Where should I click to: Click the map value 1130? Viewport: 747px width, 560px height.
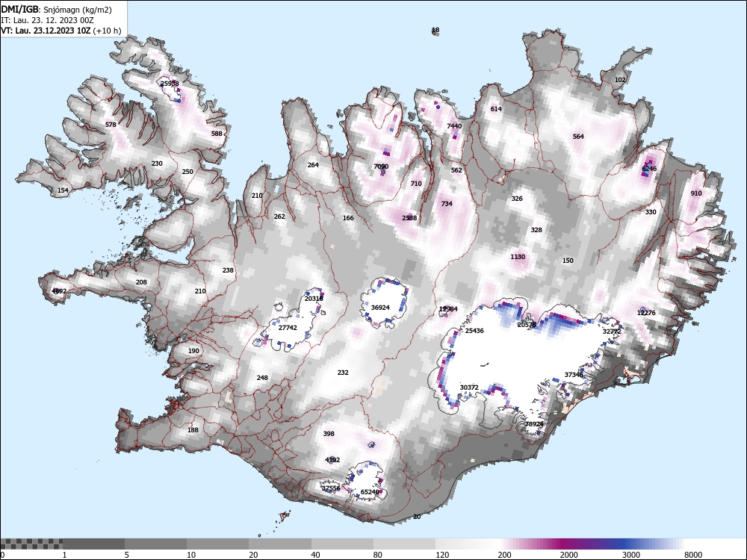point(518,257)
